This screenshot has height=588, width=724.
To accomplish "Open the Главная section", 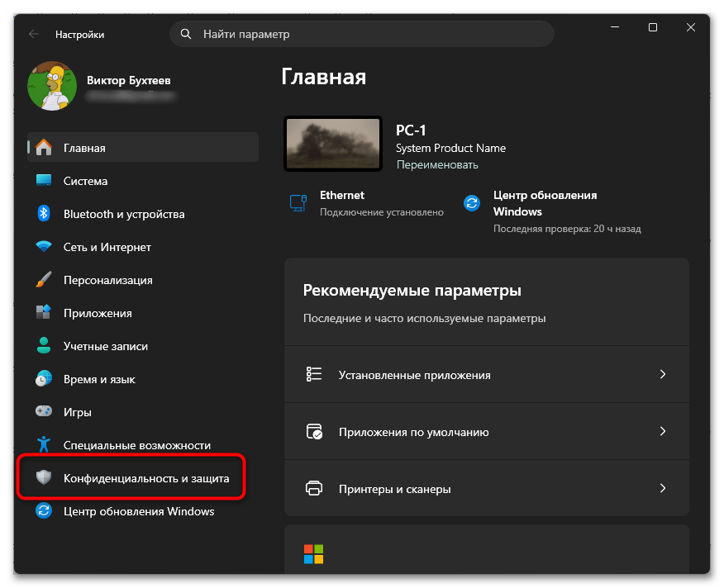I will point(143,148).
